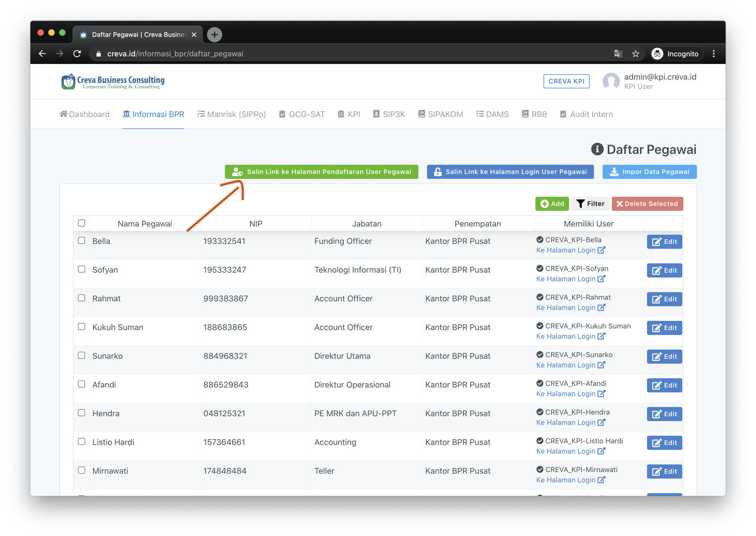Viewport: 756px width, 536px height.
Task: Bookmark this page with the star icon
Action: [636, 54]
